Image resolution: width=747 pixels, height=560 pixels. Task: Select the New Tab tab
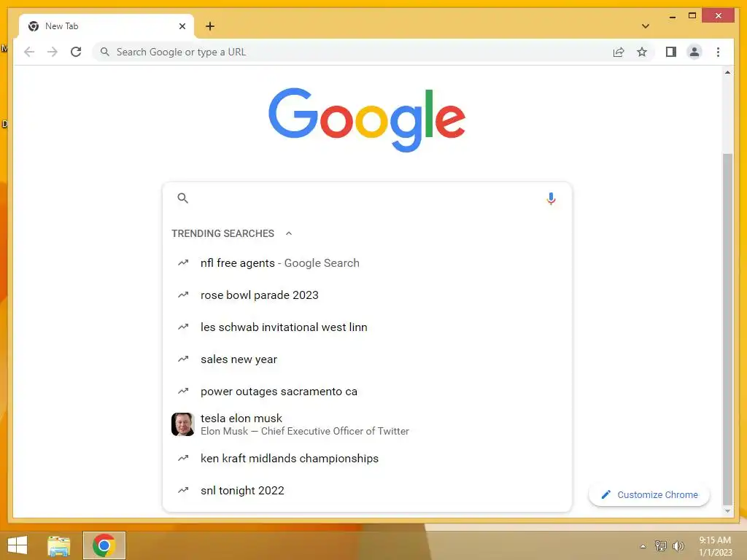point(107,26)
